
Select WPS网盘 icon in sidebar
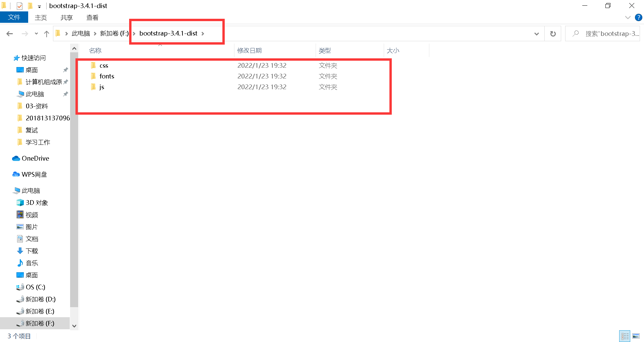16,174
